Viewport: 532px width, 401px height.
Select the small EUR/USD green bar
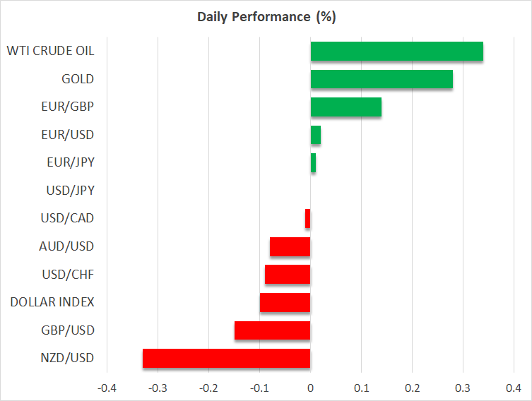click(x=315, y=135)
